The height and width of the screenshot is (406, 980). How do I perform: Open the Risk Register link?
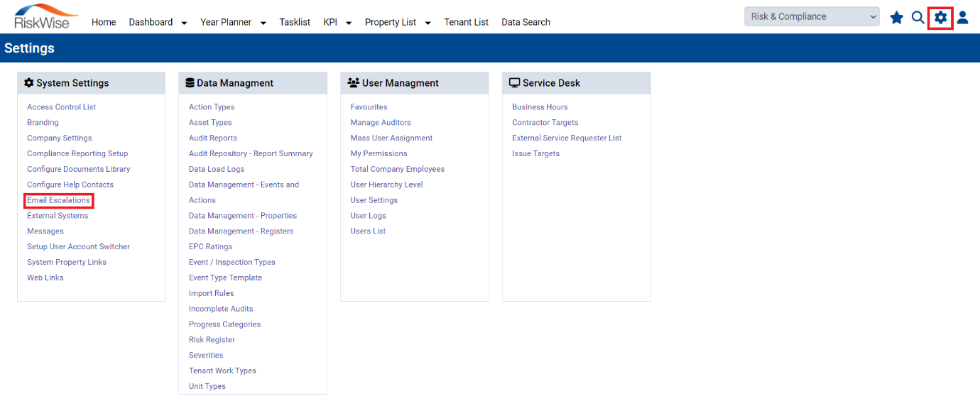(212, 340)
